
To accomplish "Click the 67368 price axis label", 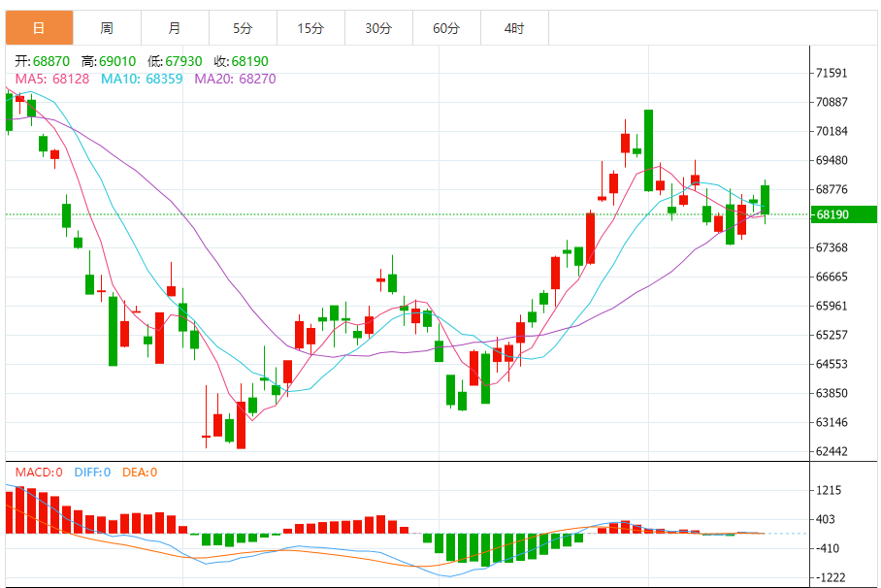I will 832,247.
